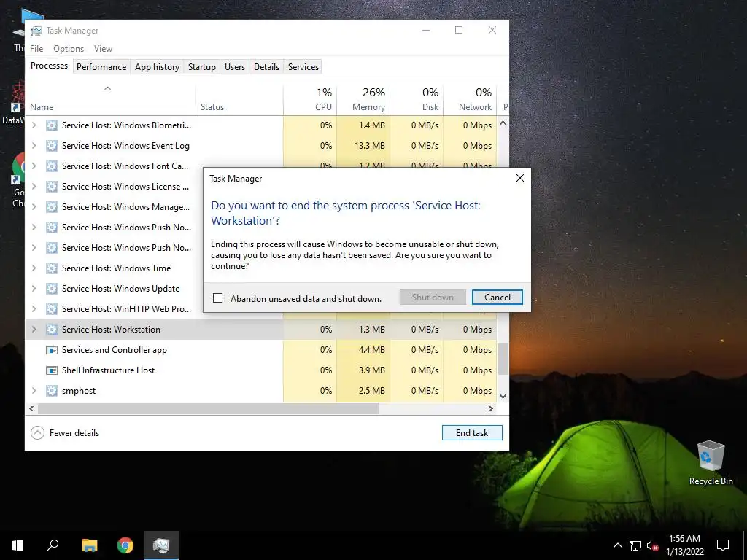Expand Service Host: Windows Biometri... row
The width and height of the screenshot is (747, 560).
pos(34,125)
